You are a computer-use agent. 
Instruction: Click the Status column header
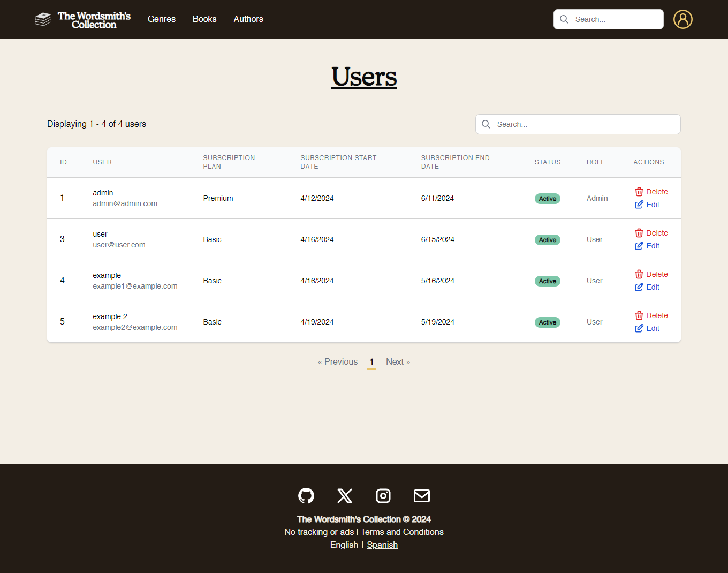548,162
